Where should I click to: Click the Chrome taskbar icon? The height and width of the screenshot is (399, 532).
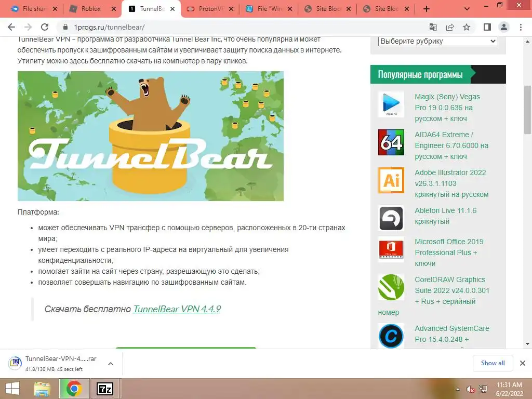[x=74, y=389]
